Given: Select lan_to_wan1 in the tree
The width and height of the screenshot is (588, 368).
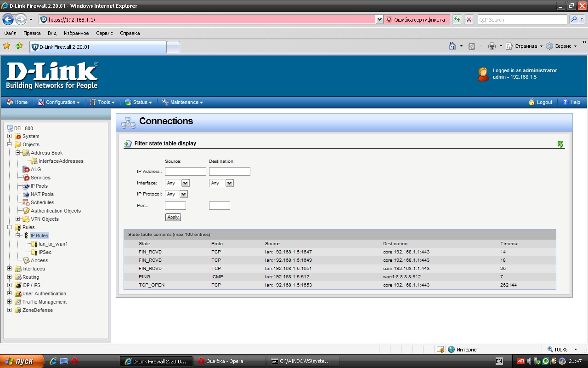Looking at the screenshot, I should 53,244.
